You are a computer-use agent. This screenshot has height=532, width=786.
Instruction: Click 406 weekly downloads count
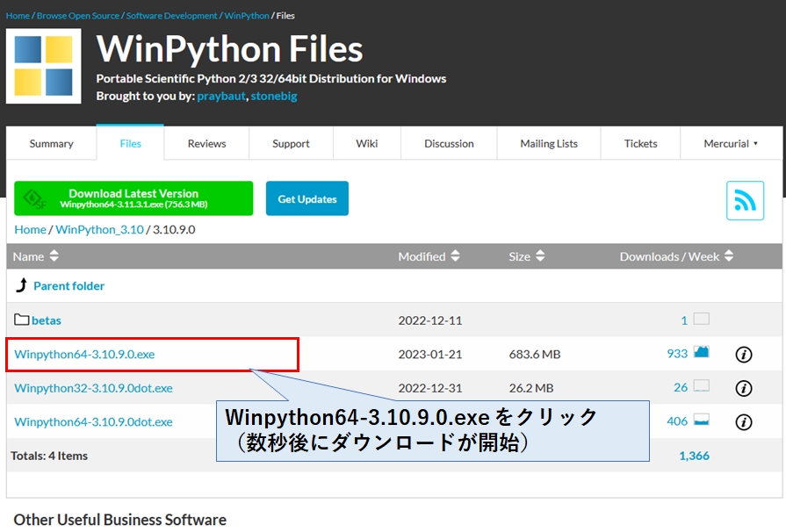point(677,421)
